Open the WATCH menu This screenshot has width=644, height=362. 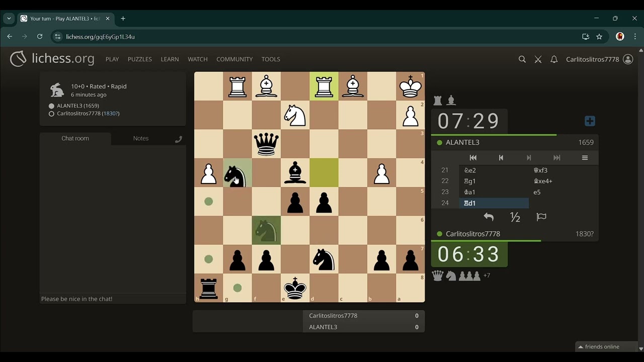point(198,59)
